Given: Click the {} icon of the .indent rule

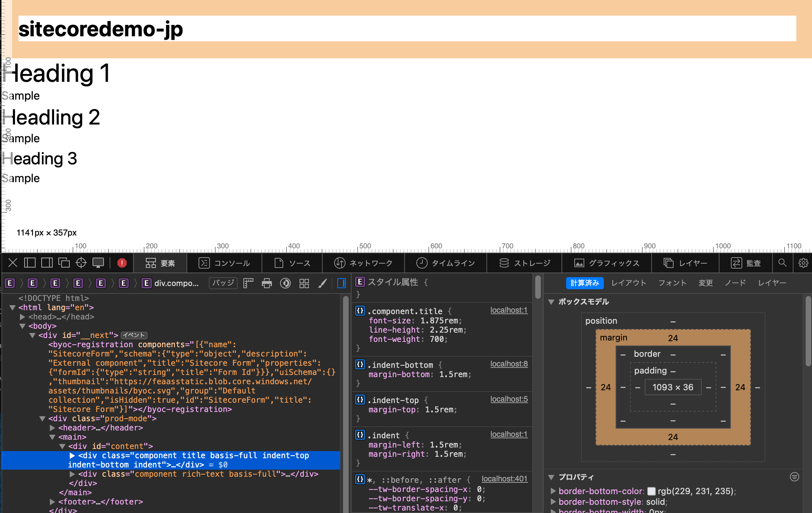Looking at the screenshot, I should 360,435.
